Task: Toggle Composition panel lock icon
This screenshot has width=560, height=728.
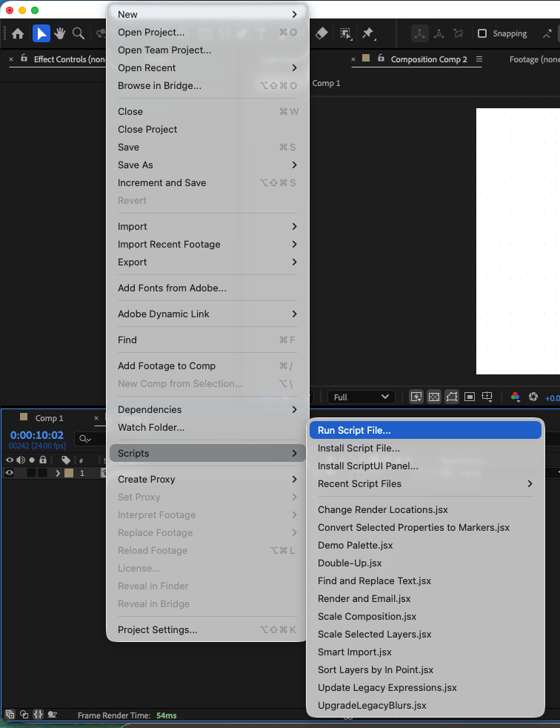Action: click(381, 59)
